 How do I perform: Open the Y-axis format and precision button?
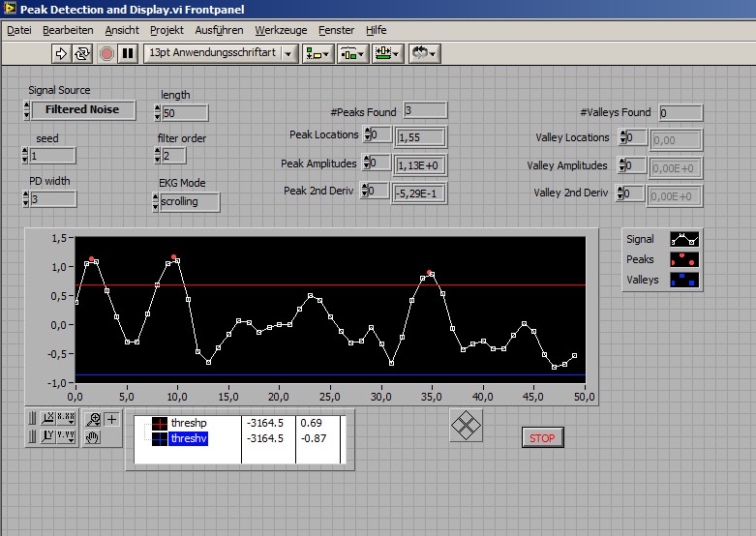click(66, 436)
